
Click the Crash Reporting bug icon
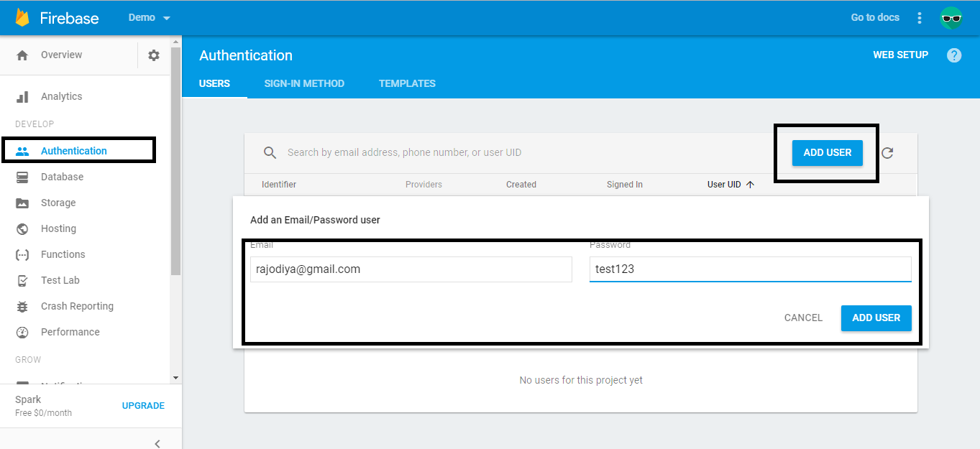pos(22,306)
